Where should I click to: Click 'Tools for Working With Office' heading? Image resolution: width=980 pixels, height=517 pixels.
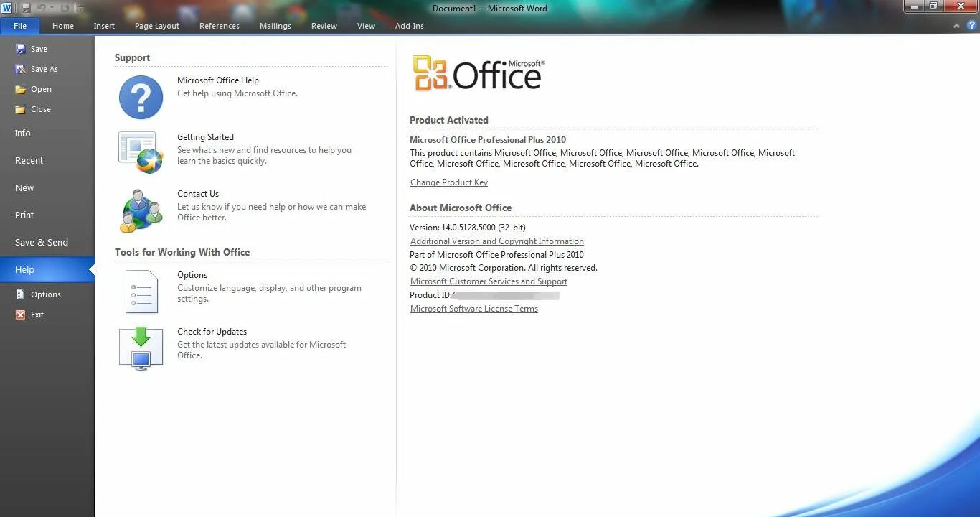coord(182,252)
